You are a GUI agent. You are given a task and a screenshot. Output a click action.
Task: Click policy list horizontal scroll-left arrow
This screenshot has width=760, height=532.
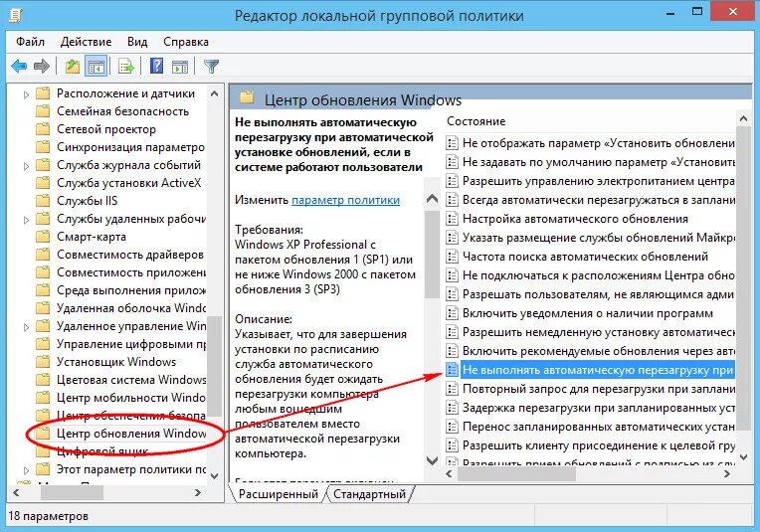click(x=449, y=474)
